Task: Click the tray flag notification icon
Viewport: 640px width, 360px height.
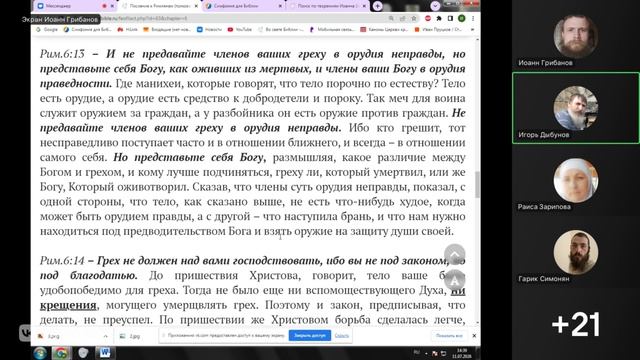Action: click(x=435, y=353)
